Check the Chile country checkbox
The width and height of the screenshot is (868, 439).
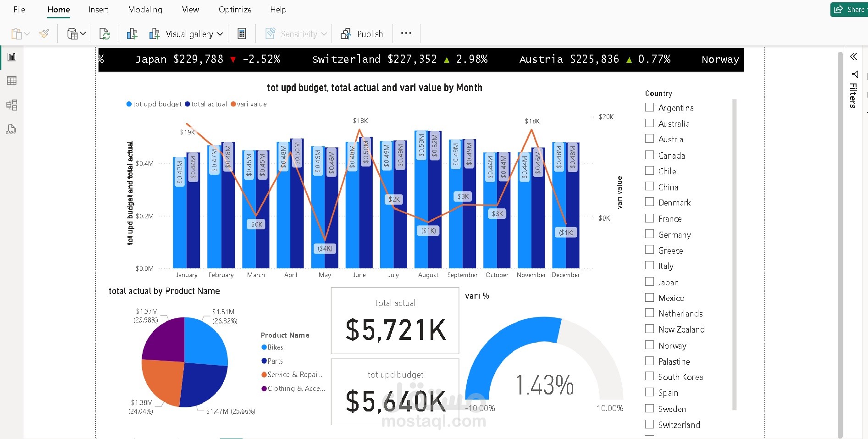coord(649,171)
